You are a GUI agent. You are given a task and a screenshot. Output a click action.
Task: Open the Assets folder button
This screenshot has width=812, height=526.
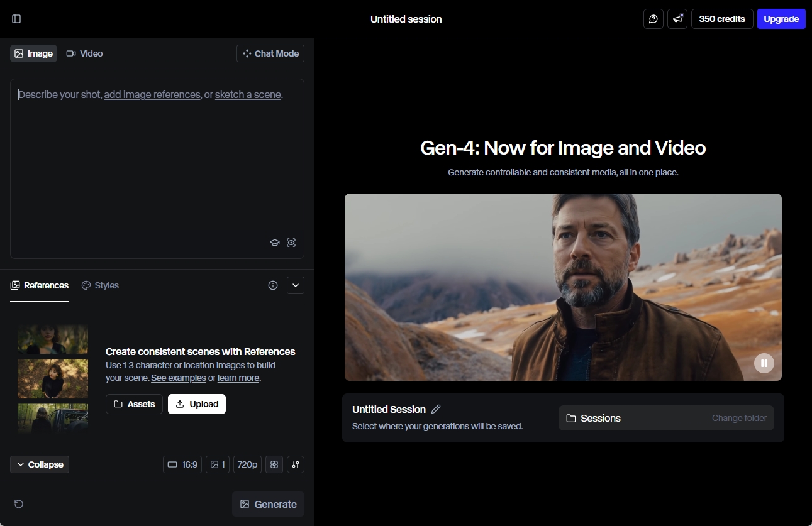[134, 404]
